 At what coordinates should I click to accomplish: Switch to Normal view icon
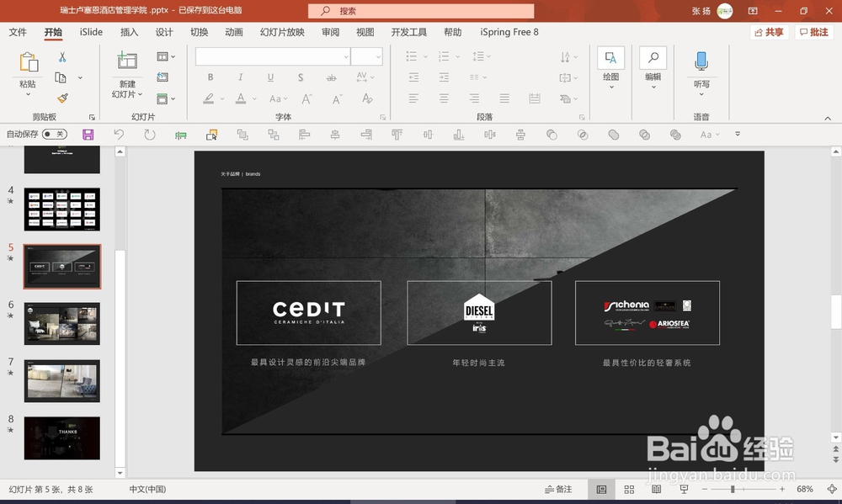(601, 489)
